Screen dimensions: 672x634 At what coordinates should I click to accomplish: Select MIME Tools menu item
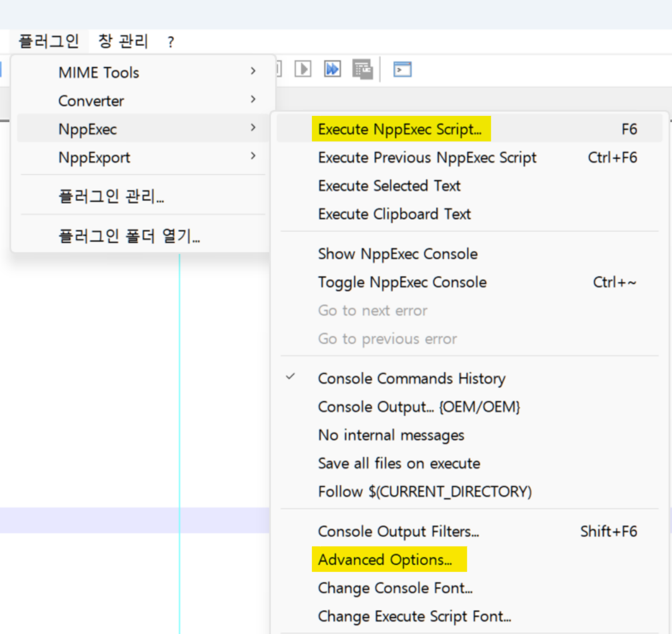143,73
